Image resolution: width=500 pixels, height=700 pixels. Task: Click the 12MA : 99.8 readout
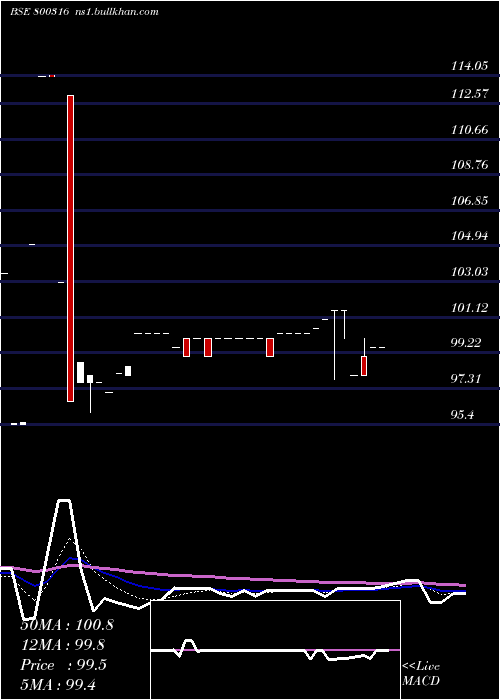coord(62,645)
